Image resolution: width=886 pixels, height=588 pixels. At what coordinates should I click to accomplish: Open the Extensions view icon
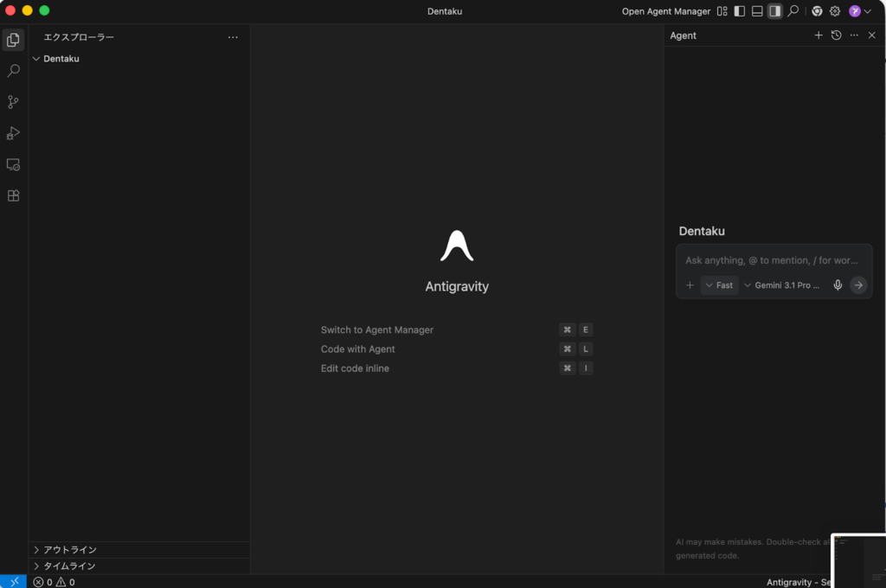point(13,195)
